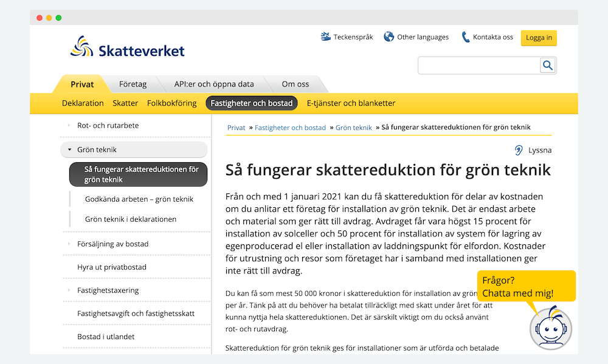
Task: Open Hyra ut privatbostad sidebar link
Action: 112,267
